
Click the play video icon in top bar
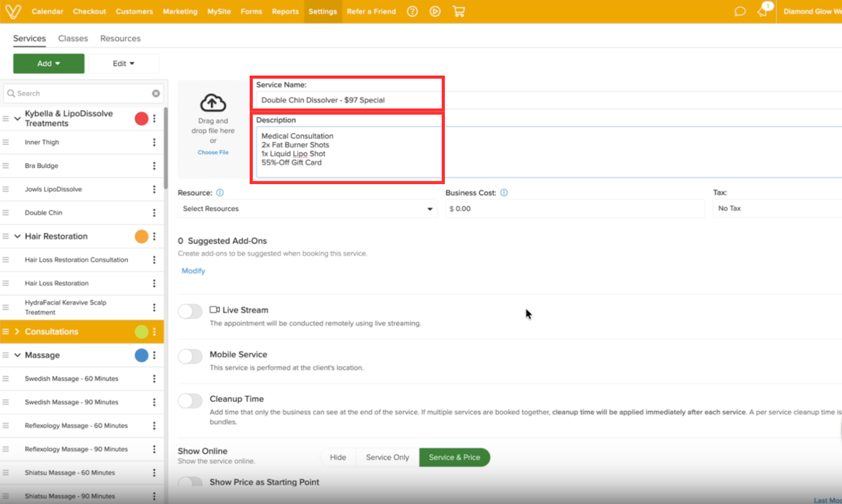pyautogui.click(x=435, y=12)
